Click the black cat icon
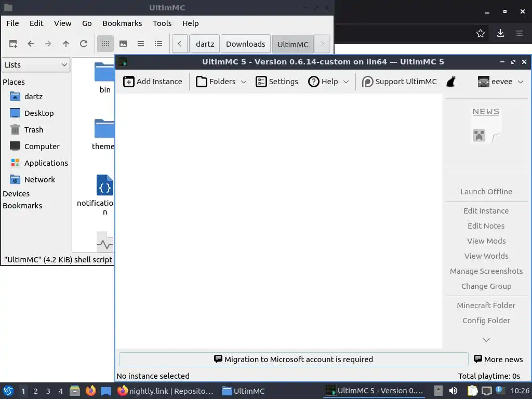The width and height of the screenshot is (532, 399). click(451, 82)
